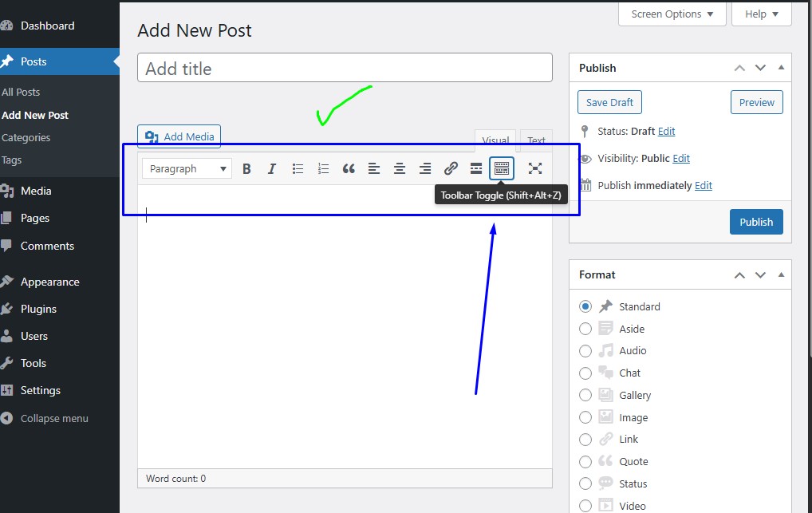The image size is (812, 513).
Task: Open the Screen Options dropdown
Action: click(x=672, y=14)
